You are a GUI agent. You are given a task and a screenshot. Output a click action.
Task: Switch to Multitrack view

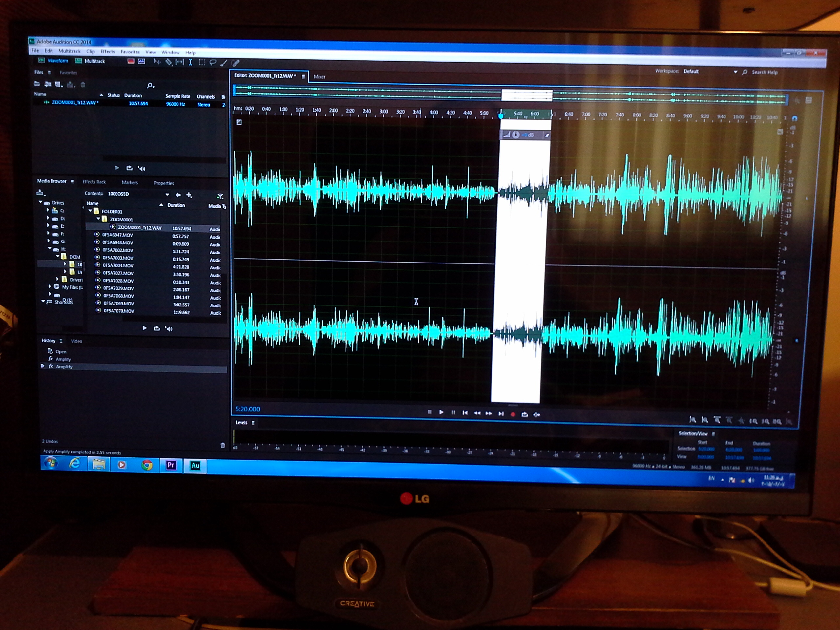(90, 61)
